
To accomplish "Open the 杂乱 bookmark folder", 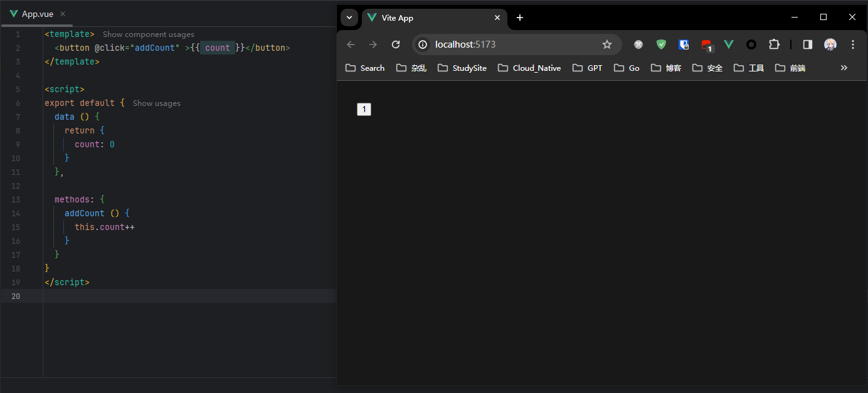I will [x=411, y=68].
